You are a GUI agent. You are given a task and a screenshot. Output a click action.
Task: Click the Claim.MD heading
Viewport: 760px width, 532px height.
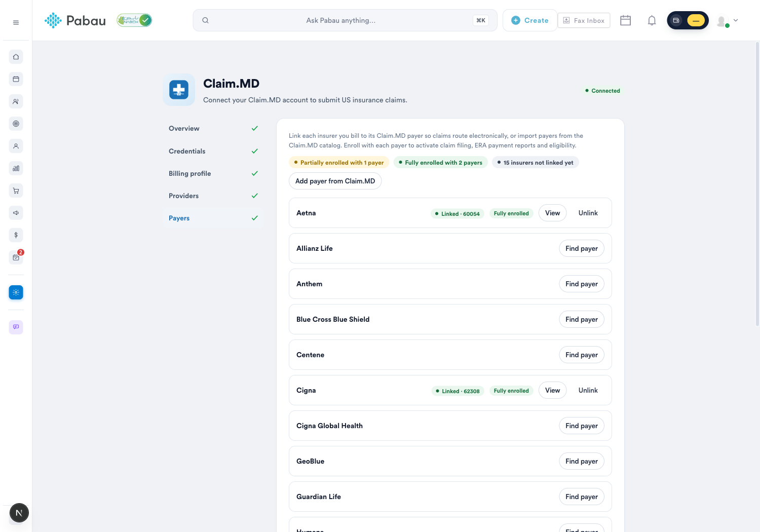(x=231, y=84)
